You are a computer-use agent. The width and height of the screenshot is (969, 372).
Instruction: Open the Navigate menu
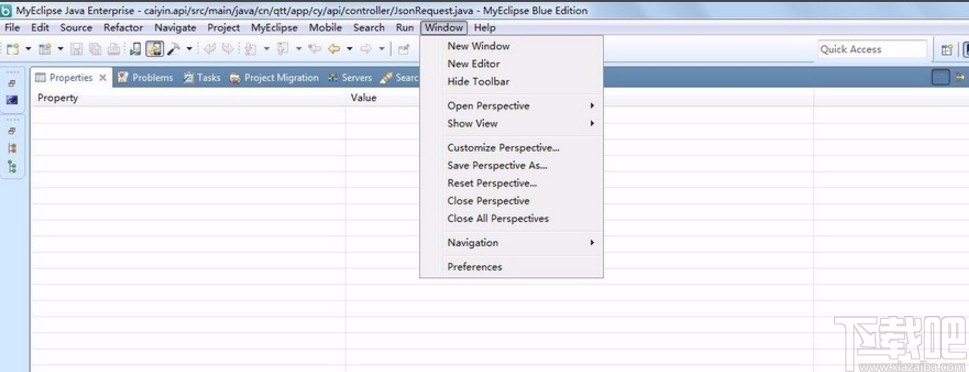pos(176,27)
